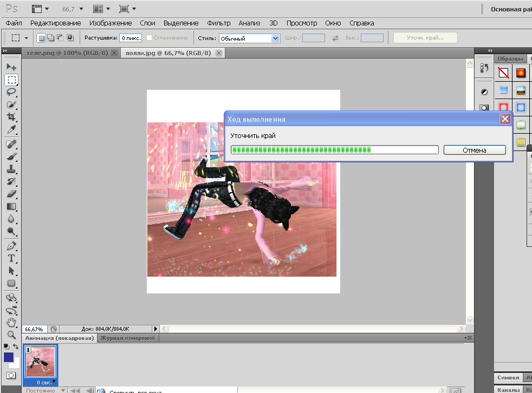
Task: Select the Clone Stamp tool
Action: (x=11, y=169)
